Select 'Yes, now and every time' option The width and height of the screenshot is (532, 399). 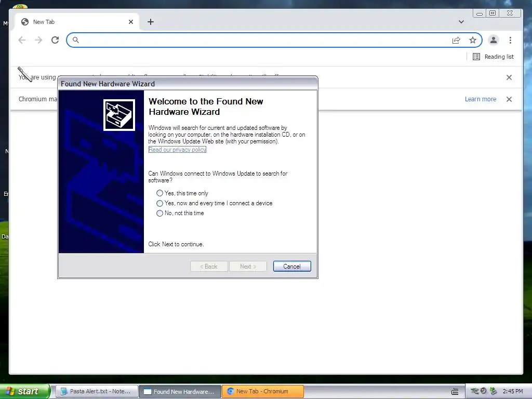pyautogui.click(x=159, y=203)
